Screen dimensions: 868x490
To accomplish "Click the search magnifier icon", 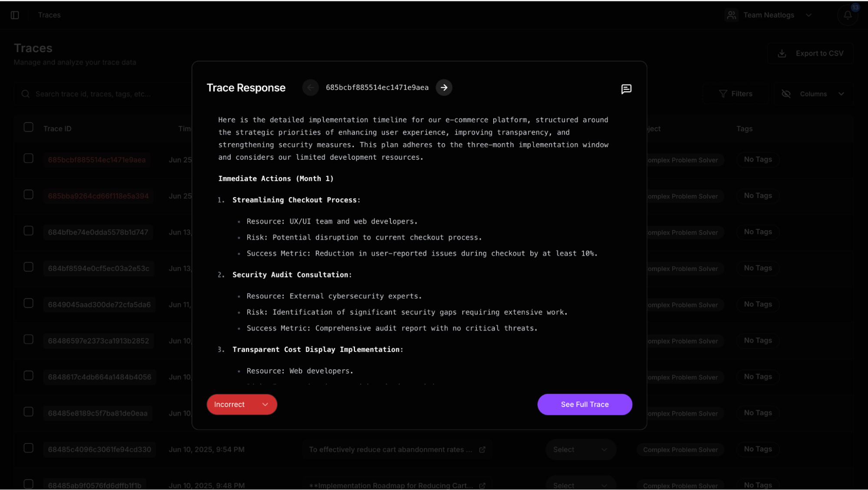I will (26, 94).
